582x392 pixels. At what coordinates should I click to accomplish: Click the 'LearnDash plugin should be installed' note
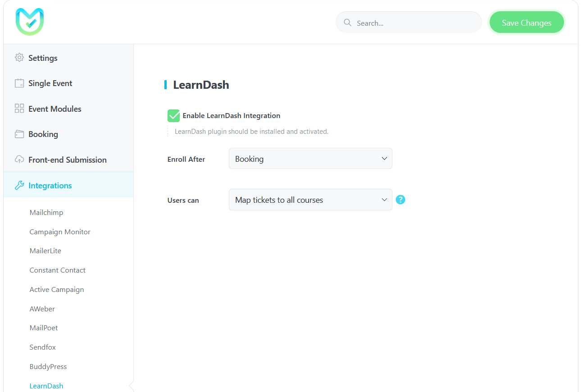click(251, 132)
